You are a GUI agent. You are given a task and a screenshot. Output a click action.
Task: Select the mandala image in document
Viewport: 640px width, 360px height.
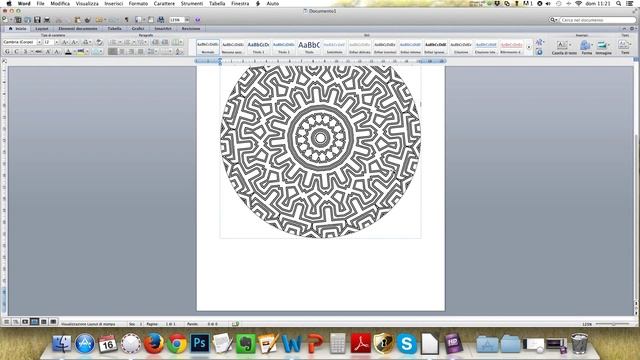tap(320, 152)
